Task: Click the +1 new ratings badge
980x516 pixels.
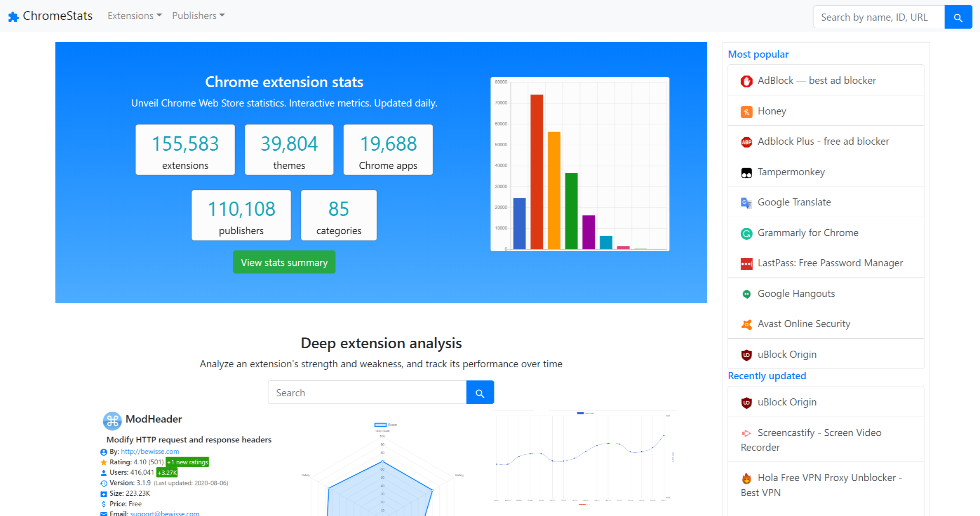Action: click(188, 462)
